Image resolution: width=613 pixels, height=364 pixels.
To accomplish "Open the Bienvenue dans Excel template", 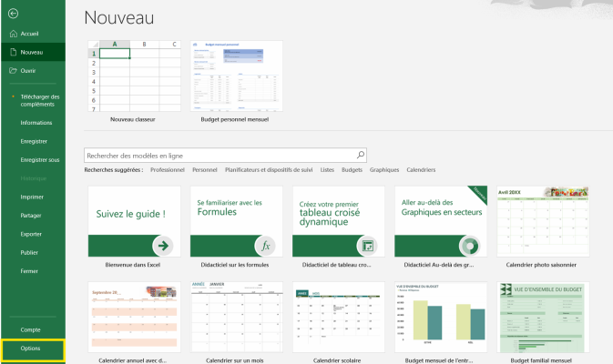I will [x=134, y=221].
